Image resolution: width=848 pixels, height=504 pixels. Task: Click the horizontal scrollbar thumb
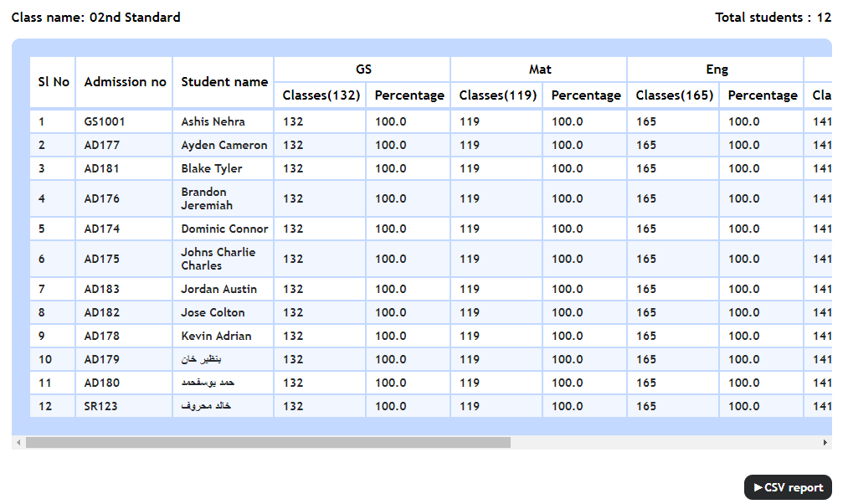click(x=268, y=442)
